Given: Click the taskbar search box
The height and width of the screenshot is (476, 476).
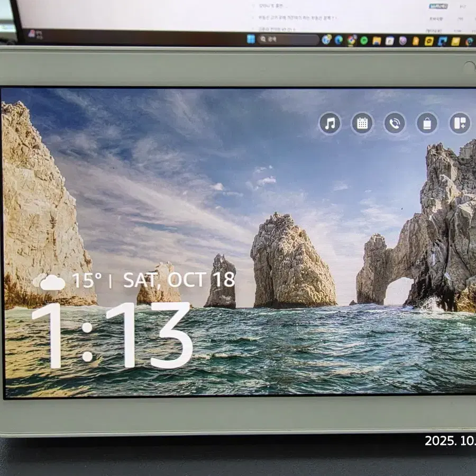Looking at the screenshot, I should point(288,40).
